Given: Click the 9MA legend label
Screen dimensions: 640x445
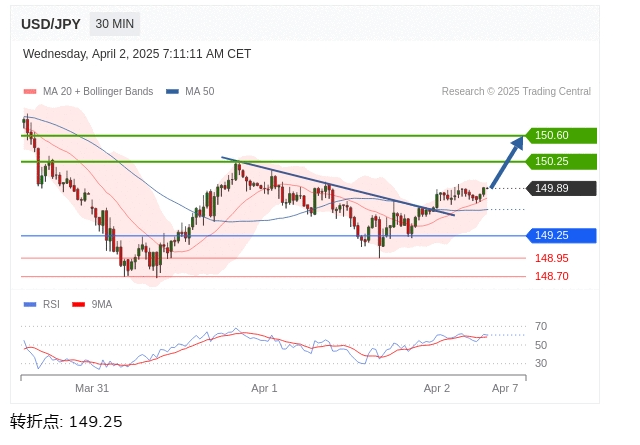Looking at the screenshot, I should (102, 305).
